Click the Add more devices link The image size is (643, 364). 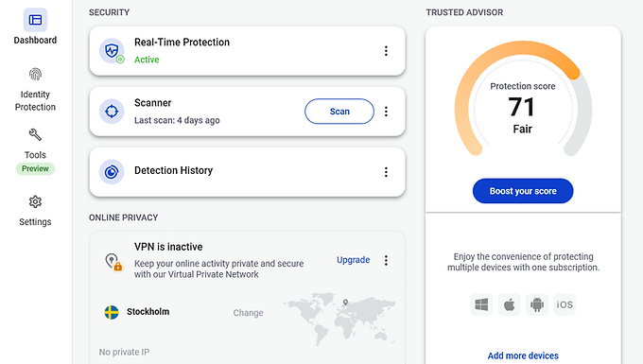coord(523,355)
